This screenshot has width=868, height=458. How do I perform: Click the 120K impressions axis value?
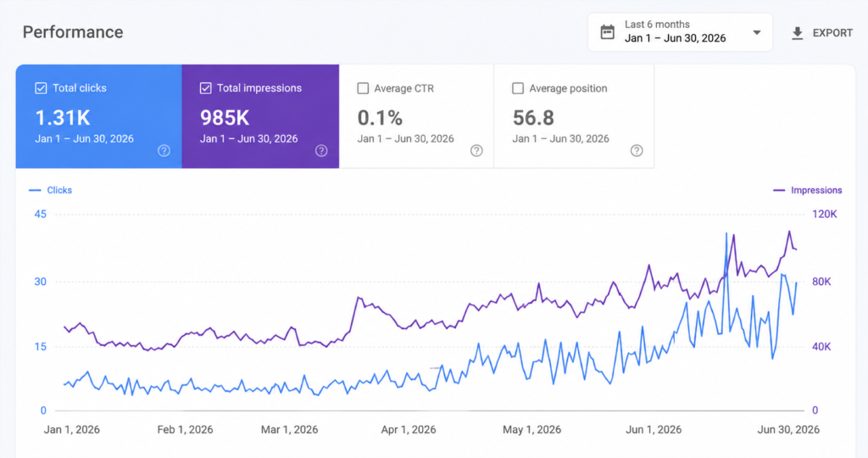click(x=824, y=215)
